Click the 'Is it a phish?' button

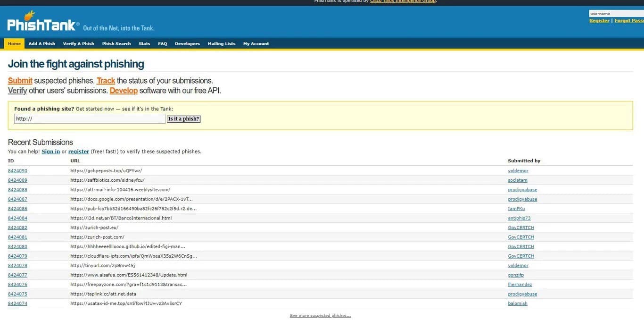tap(184, 119)
